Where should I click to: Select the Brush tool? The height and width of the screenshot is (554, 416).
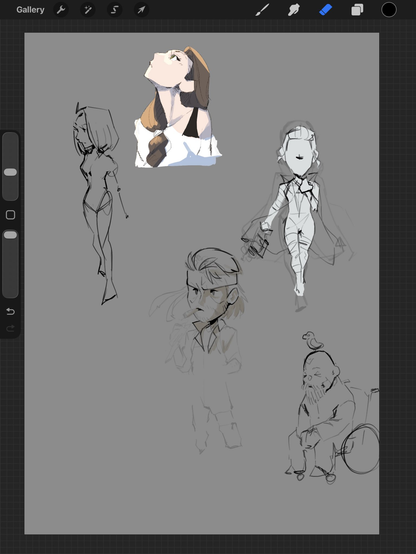pos(262,10)
